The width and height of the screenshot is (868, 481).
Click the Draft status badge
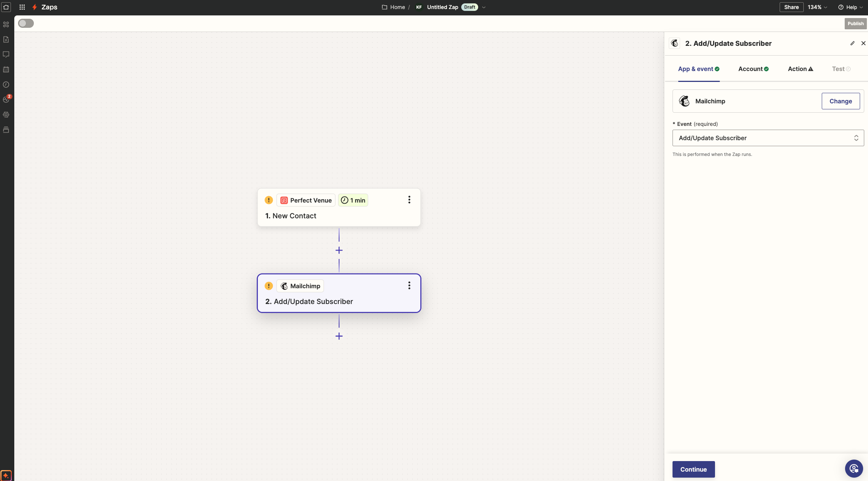[x=470, y=7]
